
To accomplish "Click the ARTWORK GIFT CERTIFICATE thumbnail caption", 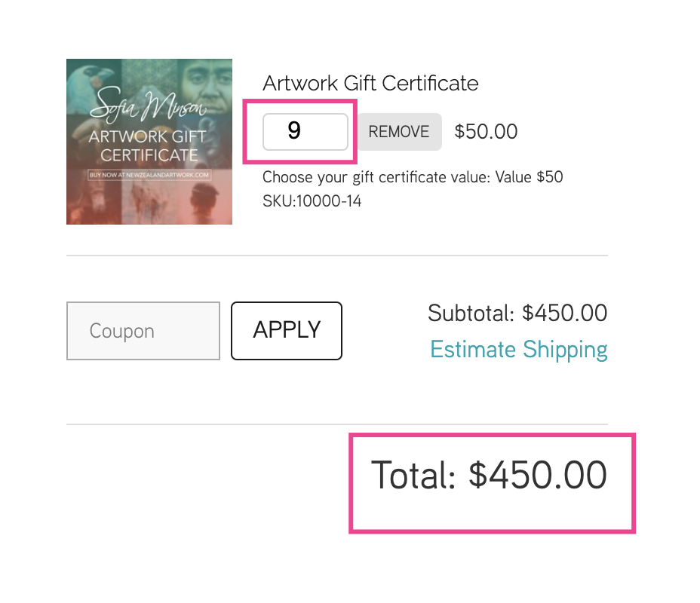I will coord(148,145).
